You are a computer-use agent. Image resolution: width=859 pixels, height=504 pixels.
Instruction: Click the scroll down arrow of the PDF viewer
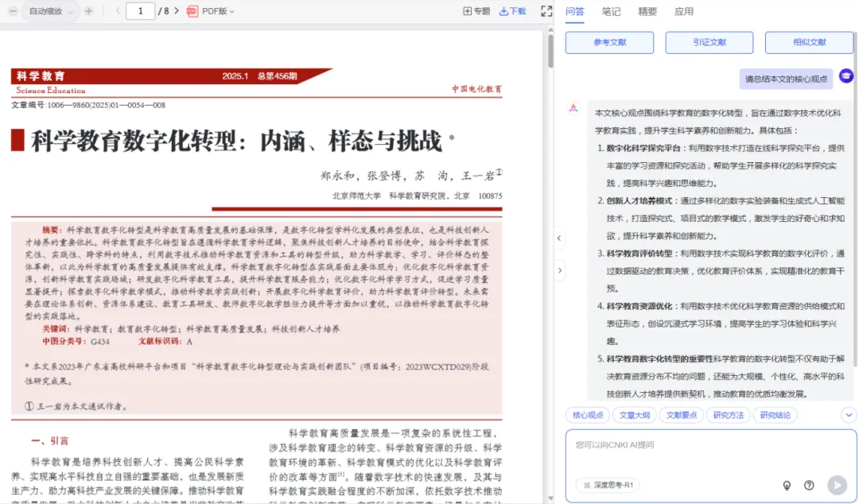[550, 498]
